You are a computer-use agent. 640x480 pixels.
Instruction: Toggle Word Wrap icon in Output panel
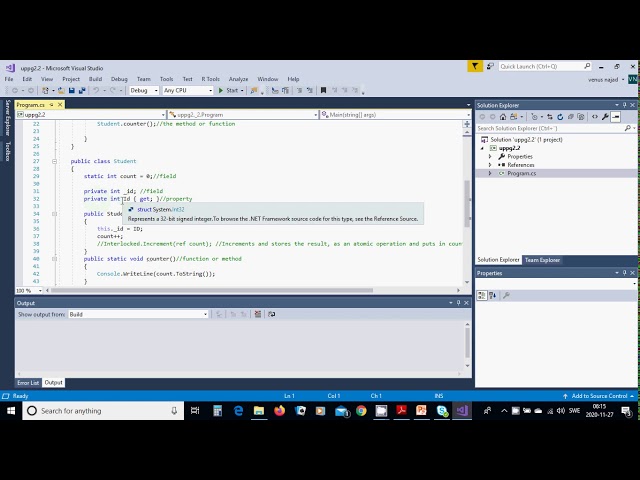[271, 314]
